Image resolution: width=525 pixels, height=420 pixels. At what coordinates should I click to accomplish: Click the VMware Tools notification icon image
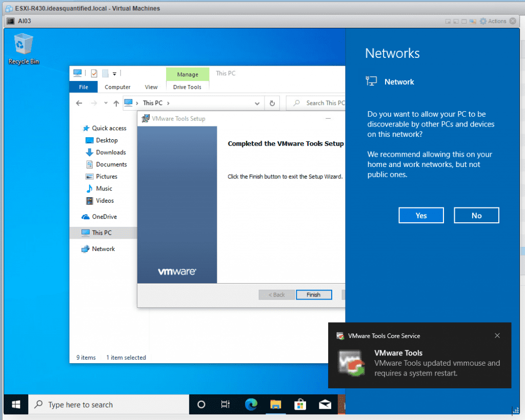(351, 363)
